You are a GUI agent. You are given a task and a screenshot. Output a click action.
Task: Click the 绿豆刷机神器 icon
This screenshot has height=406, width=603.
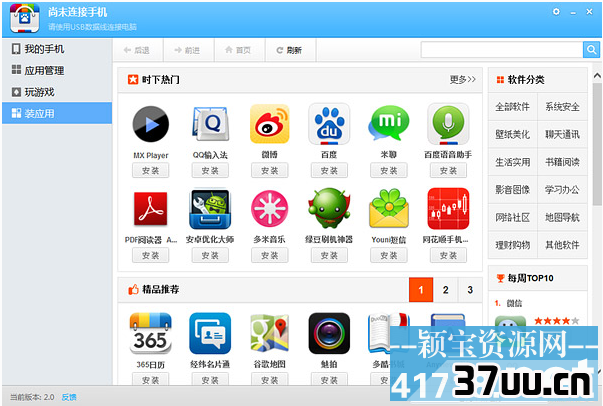329,208
